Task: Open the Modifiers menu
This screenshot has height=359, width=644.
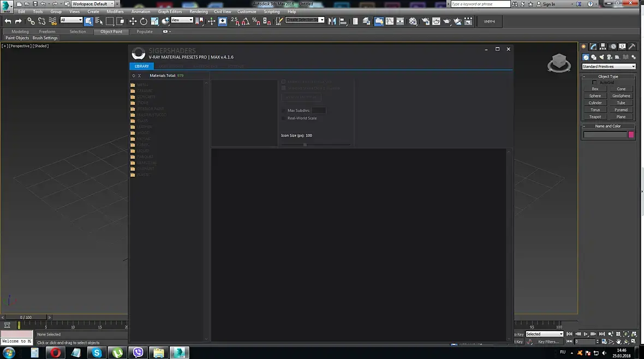Action: pyautogui.click(x=115, y=11)
